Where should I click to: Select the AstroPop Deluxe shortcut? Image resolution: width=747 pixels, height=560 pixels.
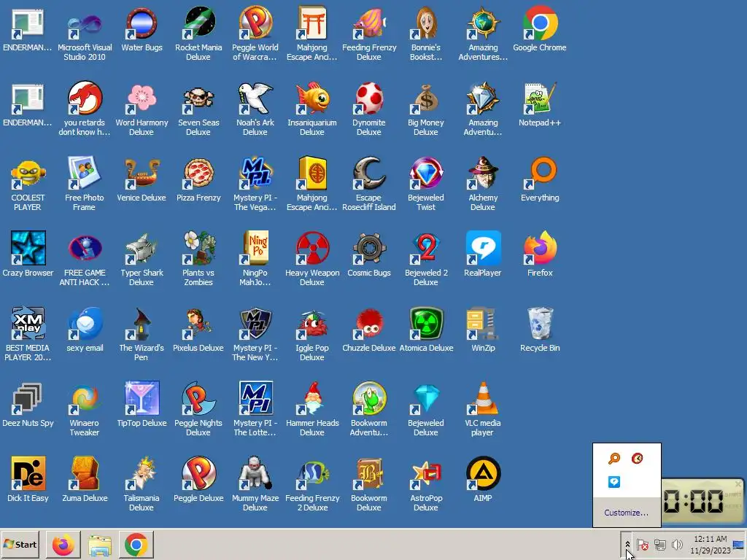(x=426, y=486)
